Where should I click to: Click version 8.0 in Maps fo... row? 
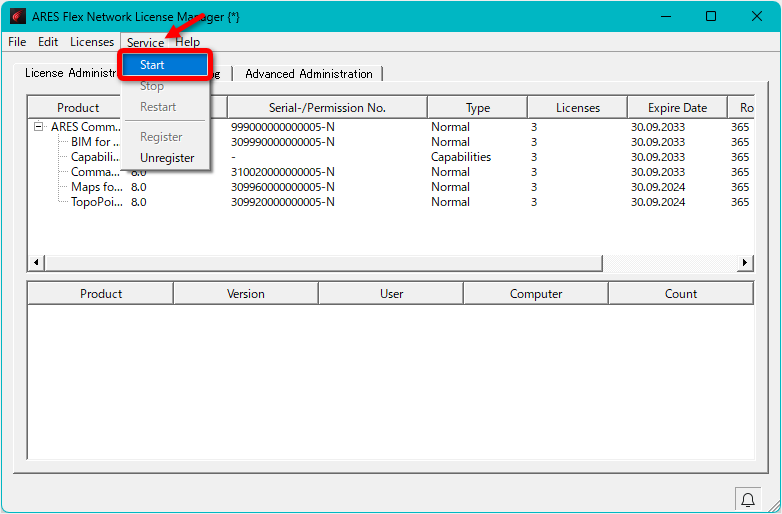(x=139, y=186)
